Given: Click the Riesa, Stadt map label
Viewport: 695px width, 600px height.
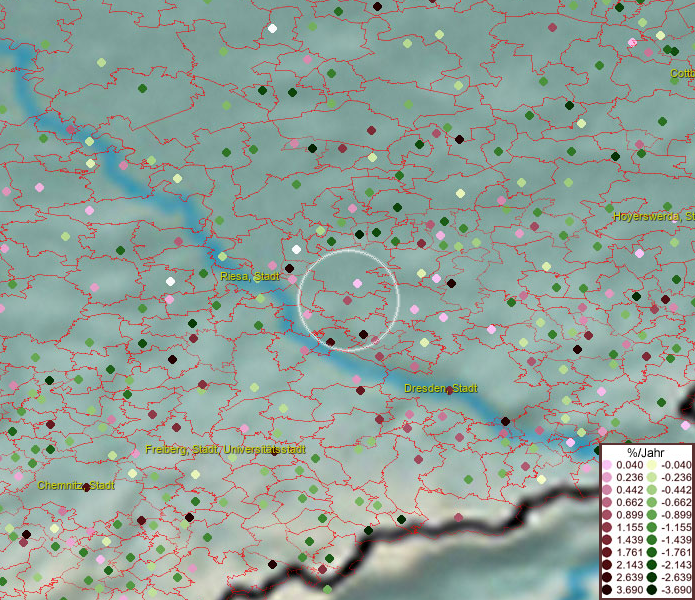Looking at the screenshot, I should [x=250, y=277].
